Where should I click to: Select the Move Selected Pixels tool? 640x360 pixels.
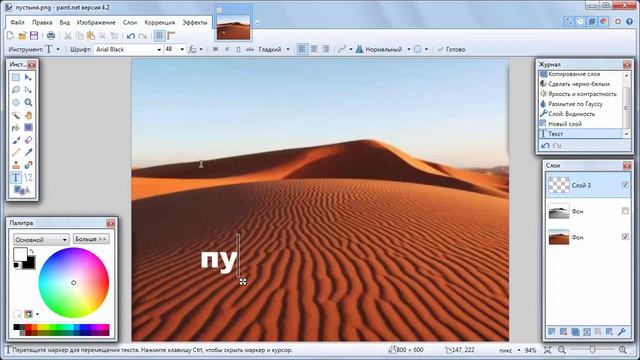(x=28, y=77)
